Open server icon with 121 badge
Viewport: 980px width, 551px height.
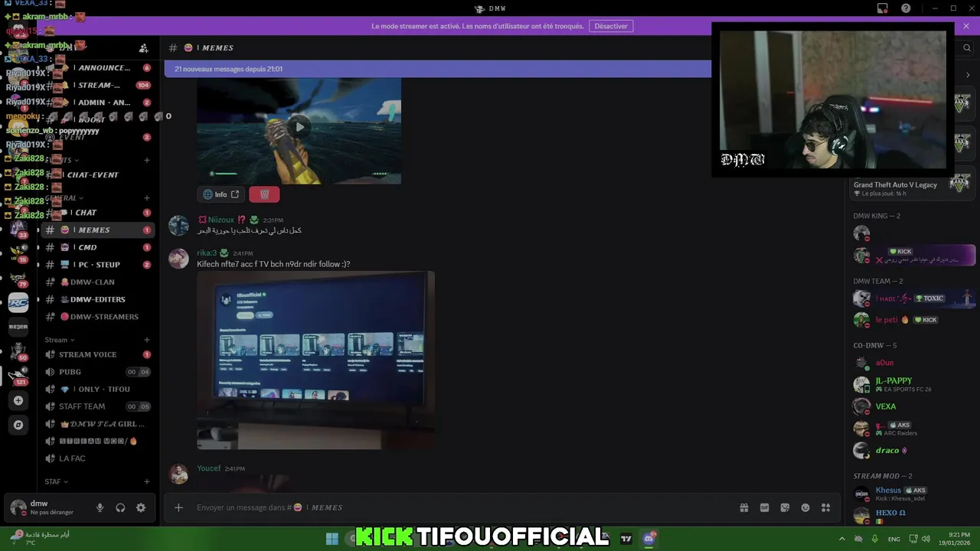(18, 374)
